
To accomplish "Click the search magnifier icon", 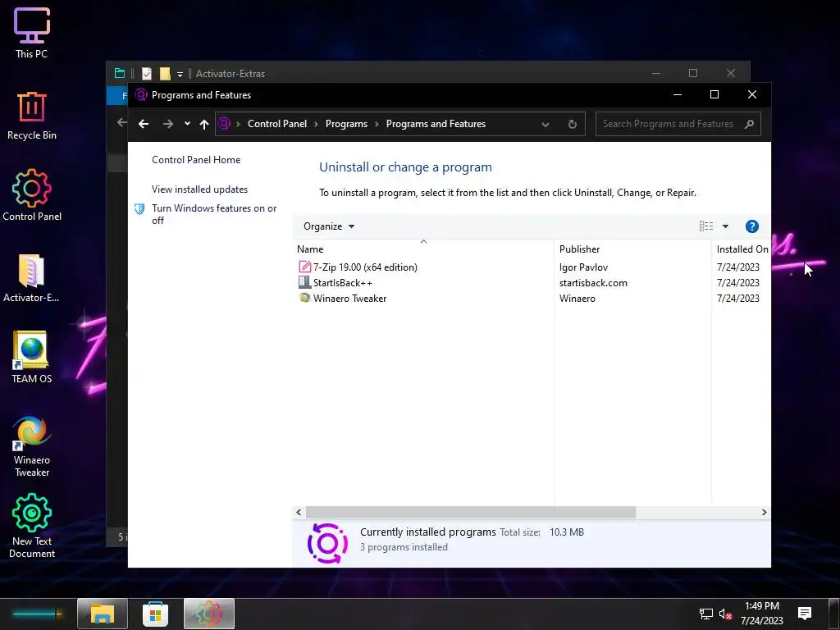I will coord(750,125).
